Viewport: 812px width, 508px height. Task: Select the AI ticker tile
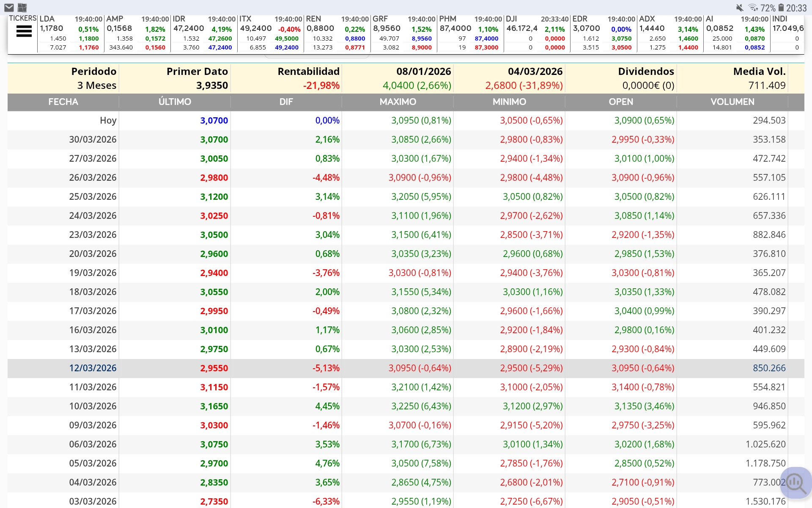(737, 33)
